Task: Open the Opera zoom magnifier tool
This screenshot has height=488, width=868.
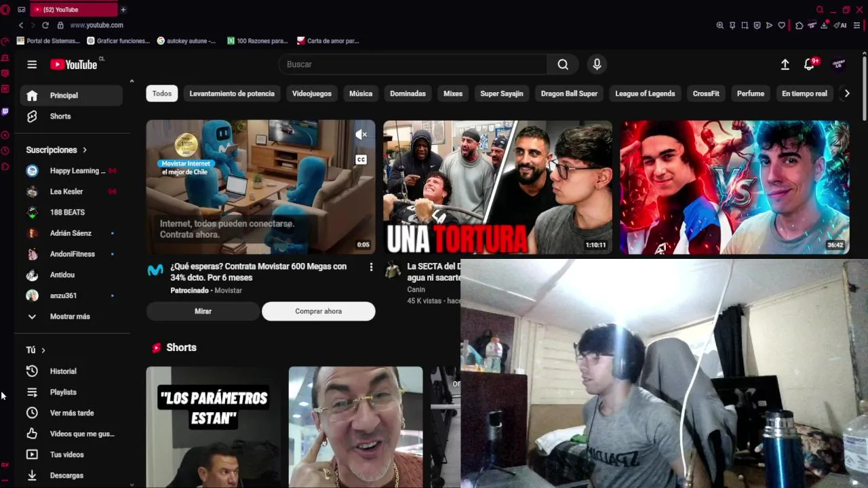Action: [720, 25]
